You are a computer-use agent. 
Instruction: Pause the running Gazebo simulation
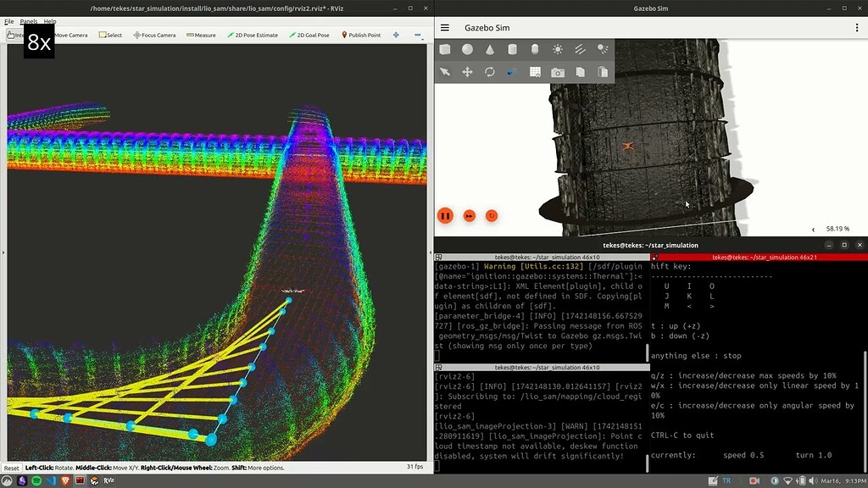[445, 216]
